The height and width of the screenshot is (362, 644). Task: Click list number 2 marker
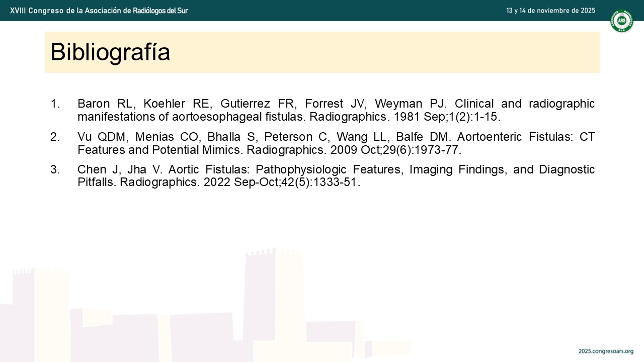point(55,137)
